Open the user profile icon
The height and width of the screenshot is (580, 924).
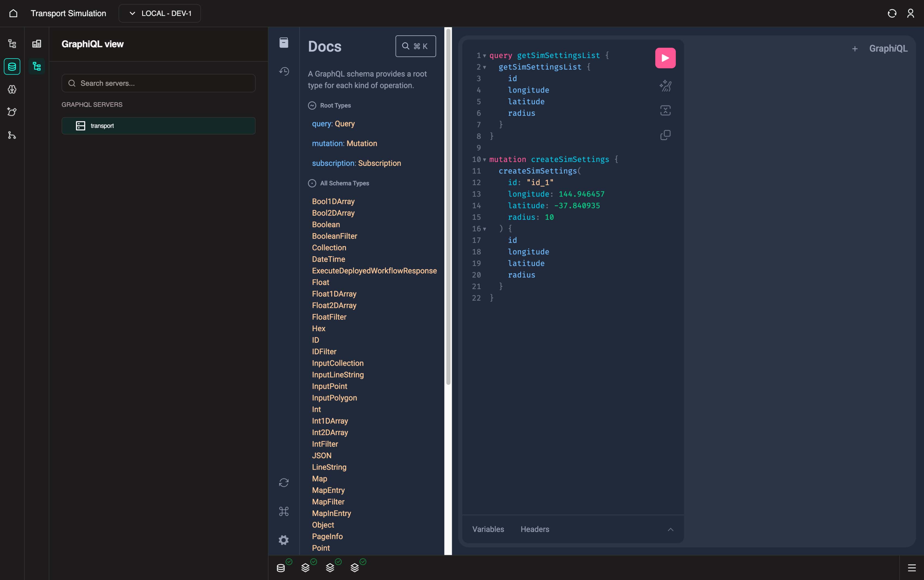pyautogui.click(x=911, y=13)
